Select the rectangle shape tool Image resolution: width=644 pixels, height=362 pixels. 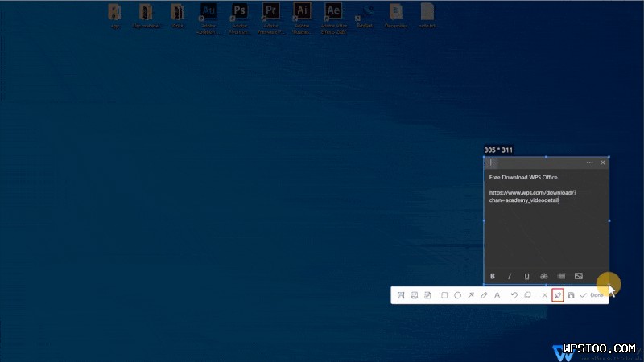coord(444,295)
